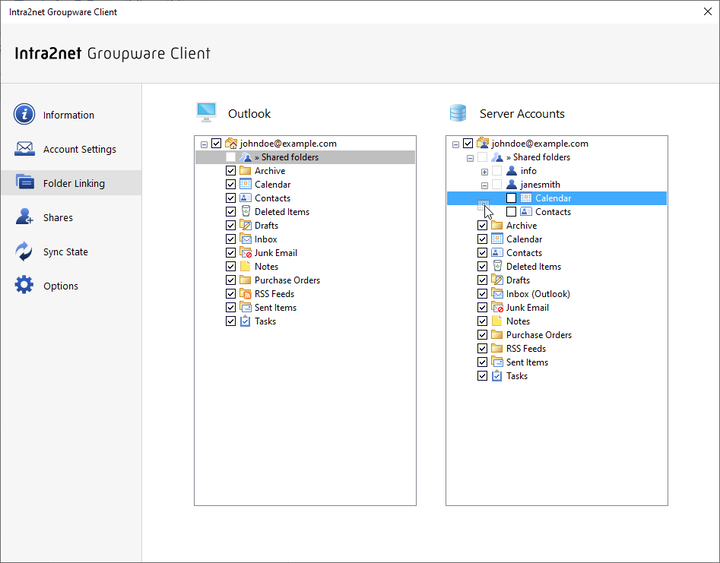The width and height of the screenshot is (720, 563).
Task: Open the Options page
Action: point(71,286)
